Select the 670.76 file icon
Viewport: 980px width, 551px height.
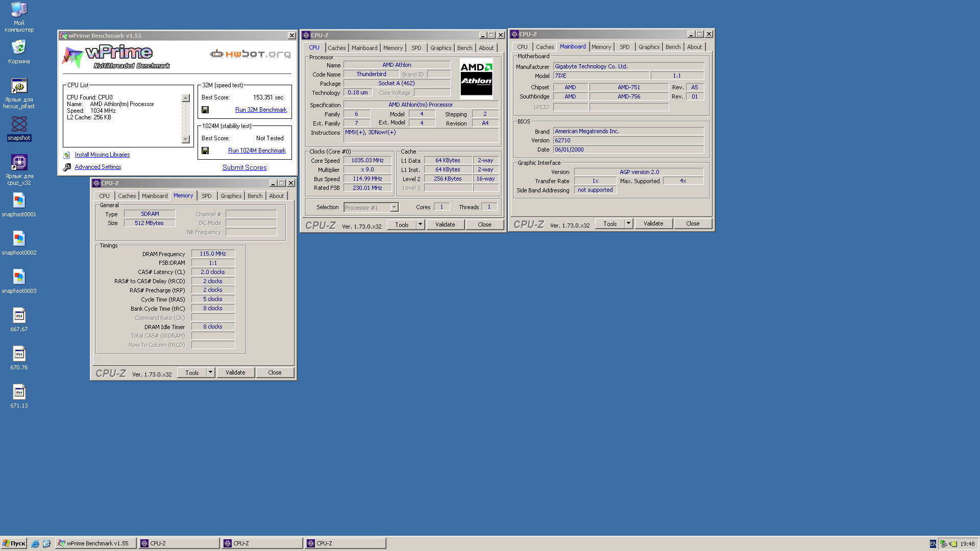click(x=19, y=354)
